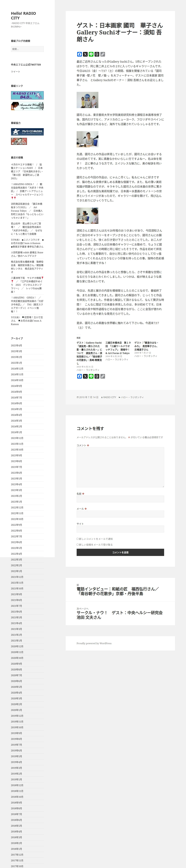Open recent post 株式会社榮太樓總本舗
The image size is (186, 868).
coord(27,267)
